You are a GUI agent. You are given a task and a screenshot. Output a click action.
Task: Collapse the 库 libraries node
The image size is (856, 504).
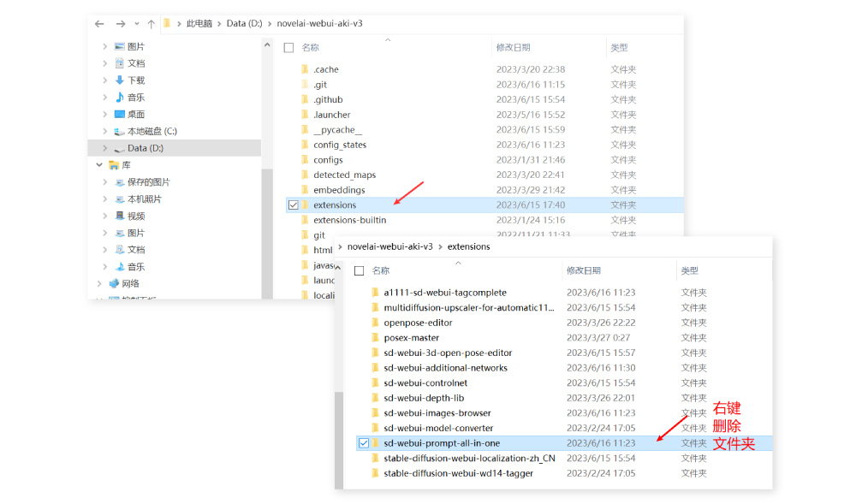coord(98,165)
